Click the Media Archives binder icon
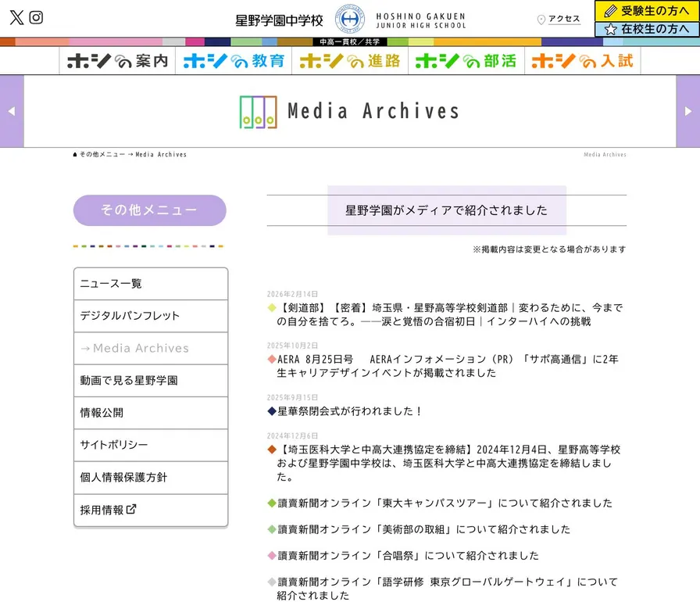The width and height of the screenshot is (700, 602). pyautogui.click(x=258, y=112)
